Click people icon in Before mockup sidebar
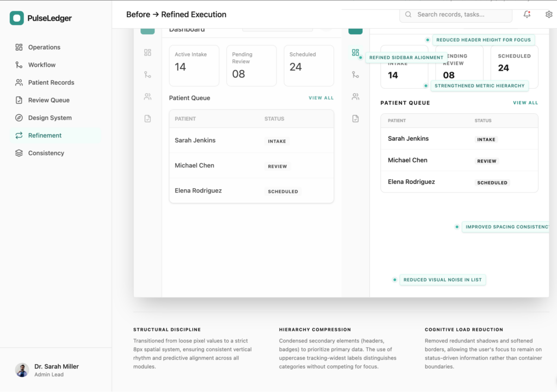This screenshot has height=392, width=557. click(148, 97)
